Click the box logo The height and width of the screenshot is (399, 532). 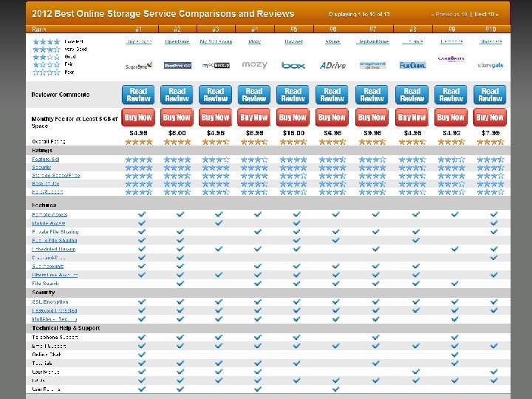293,65
